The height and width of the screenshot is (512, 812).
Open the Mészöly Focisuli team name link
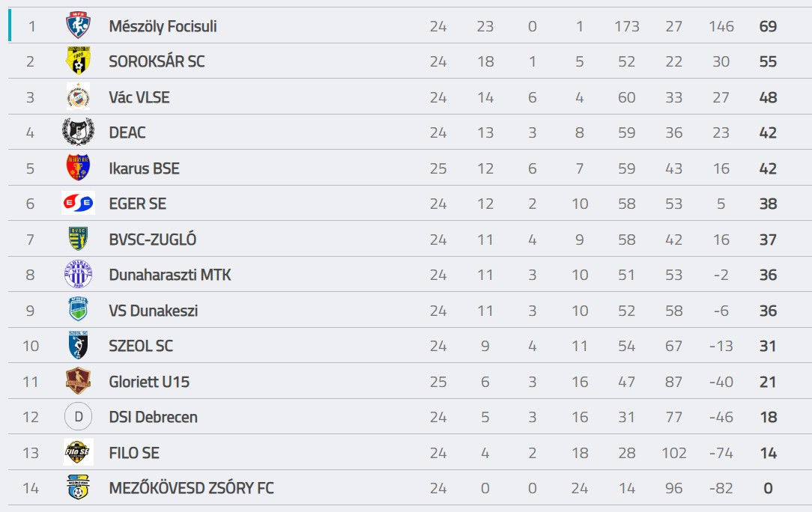click(163, 26)
